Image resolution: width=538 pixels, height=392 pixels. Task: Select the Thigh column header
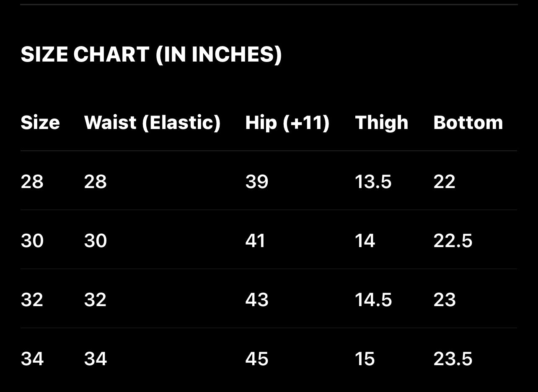click(x=381, y=123)
